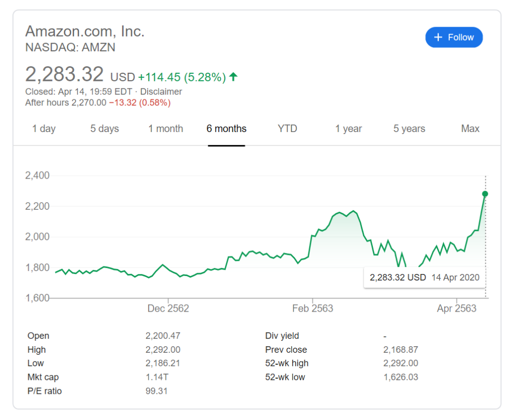Click the green data point on chart
The image size is (514, 420).
tap(485, 194)
